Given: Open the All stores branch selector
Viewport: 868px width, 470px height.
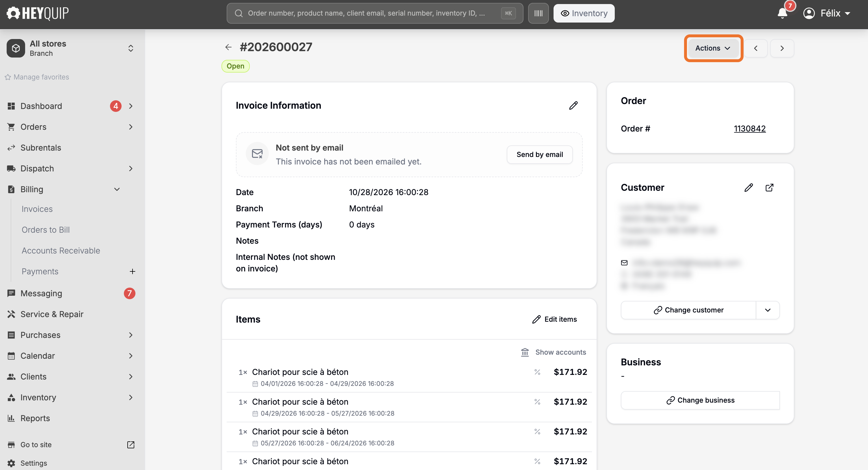Looking at the screenshot, I should [x=71, y=48].
